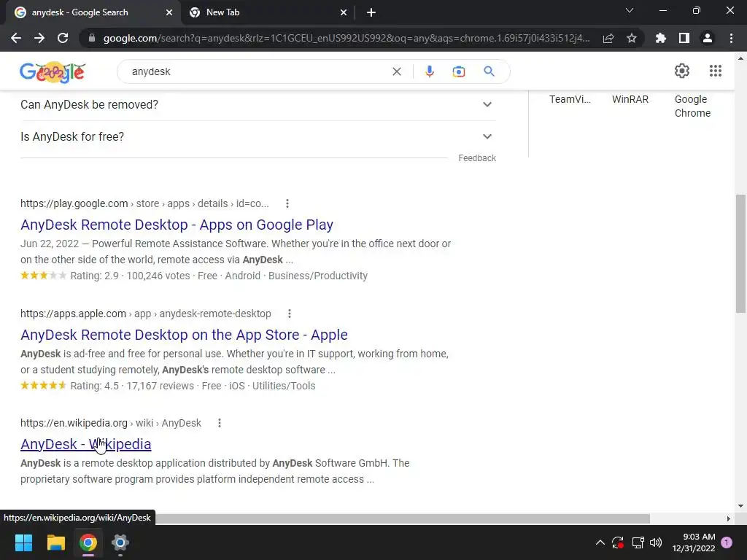Screen dimensions: 747x560
Task: Open AnyDesk Remote Desktop App Store link
Action: (x=184, y=335)
